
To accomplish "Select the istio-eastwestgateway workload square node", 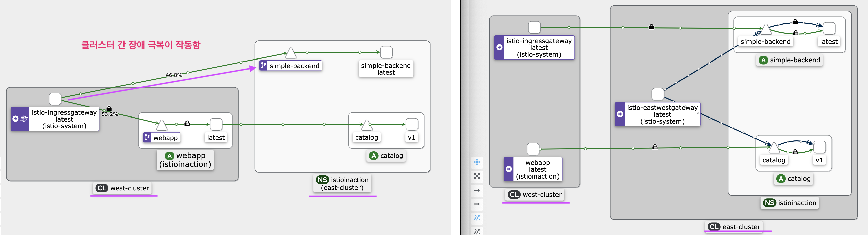I will (x=658, y=94).
